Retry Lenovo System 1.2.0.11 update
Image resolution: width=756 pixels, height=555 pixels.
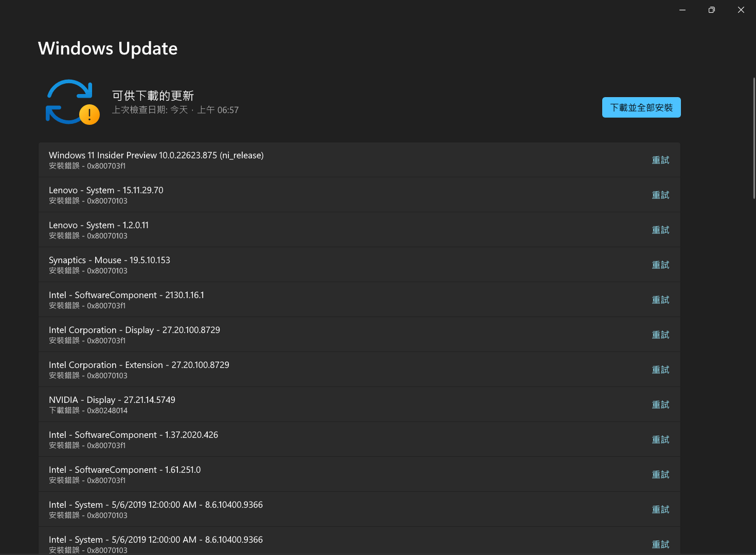(x=661, y=230)
